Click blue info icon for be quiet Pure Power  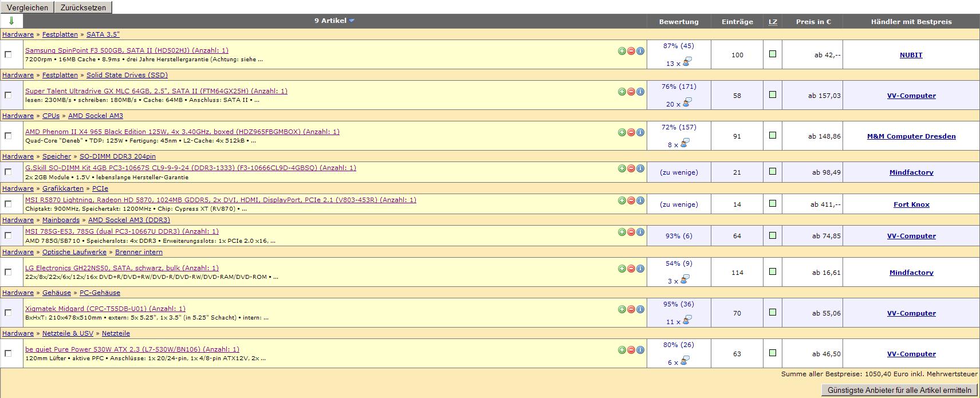[640, 350]
